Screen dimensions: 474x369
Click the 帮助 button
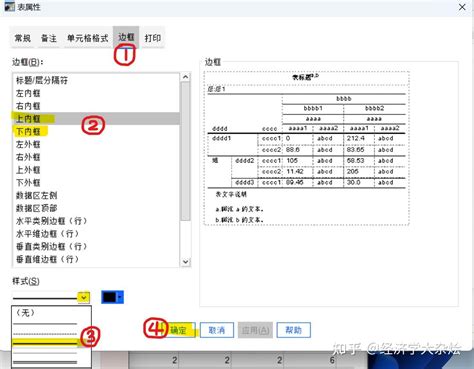coord(294,330)
